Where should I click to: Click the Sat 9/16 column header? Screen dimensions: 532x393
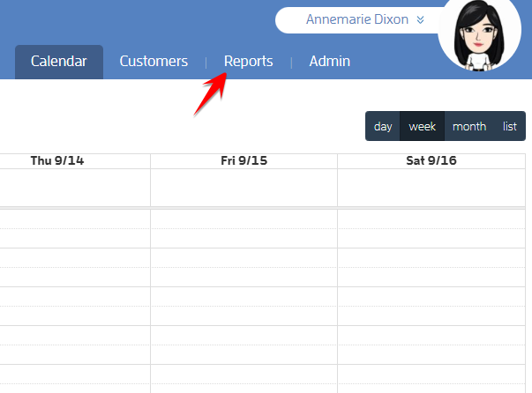tap(431, 160)
